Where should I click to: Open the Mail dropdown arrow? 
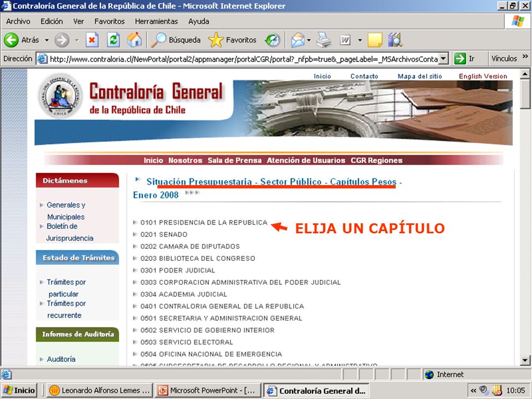click(309, 40)
